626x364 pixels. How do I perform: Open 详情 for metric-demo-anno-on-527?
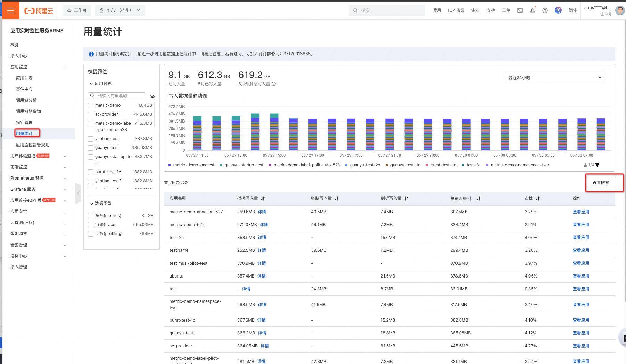262,212
